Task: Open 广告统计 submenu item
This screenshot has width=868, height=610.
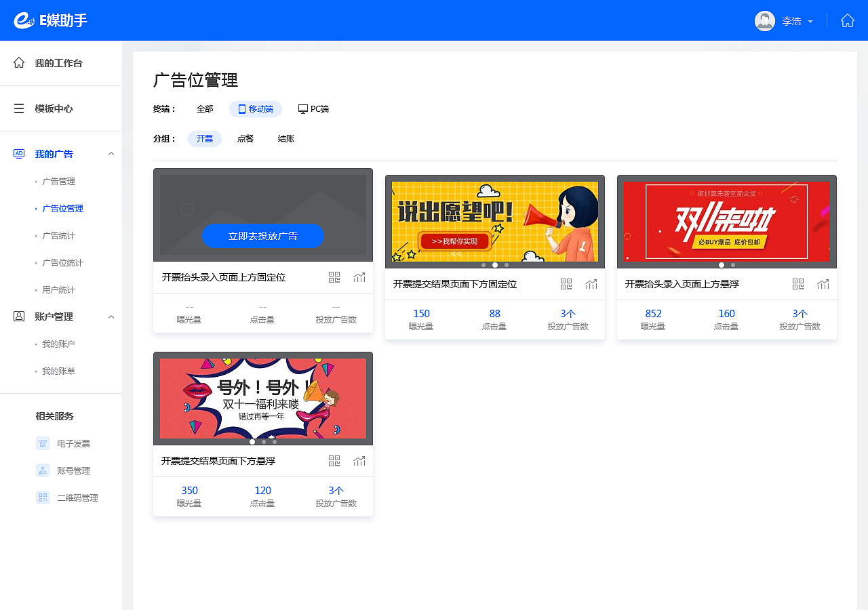Action: coord(58,236)
